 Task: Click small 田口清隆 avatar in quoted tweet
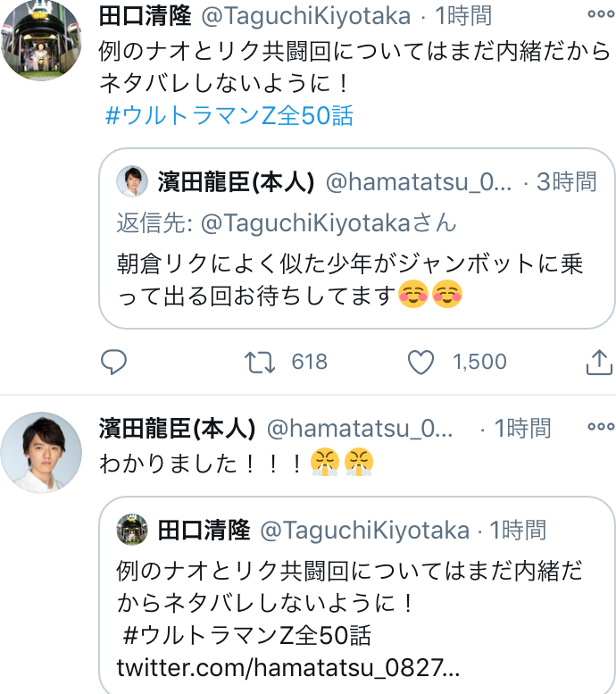pyautogui.click(x=132, y=530)
